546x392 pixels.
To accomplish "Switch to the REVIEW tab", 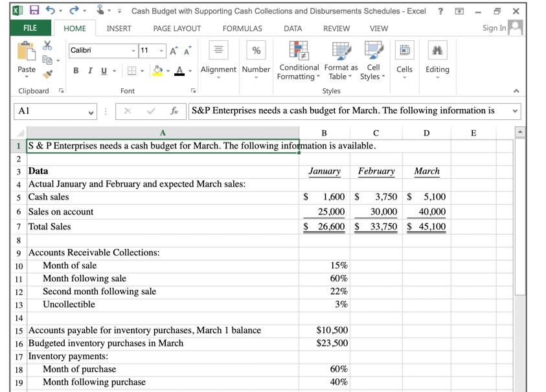I will click(x=336, y=29).
